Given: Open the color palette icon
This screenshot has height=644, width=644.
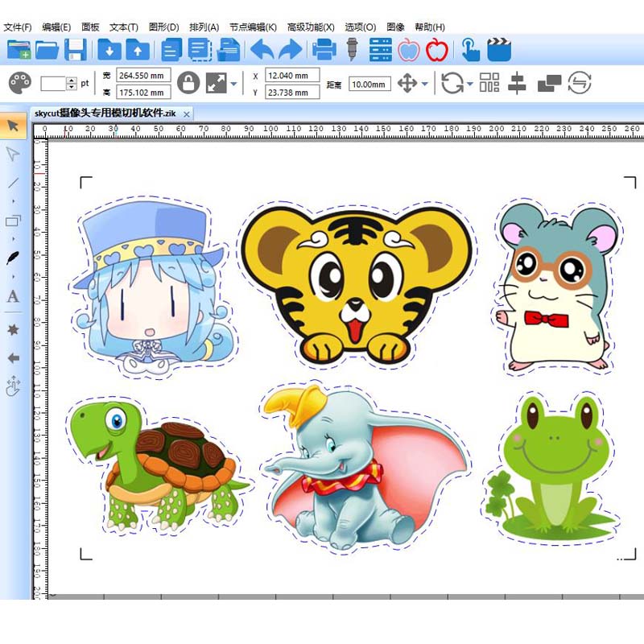Looking at the screenshot, I should tap(19, 84).
